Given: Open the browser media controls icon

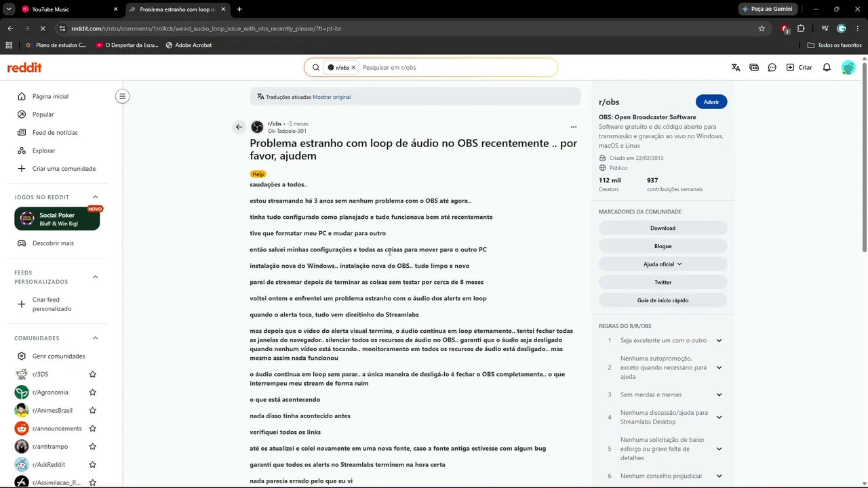Looking at the screenshot, I should tap(825, 28).
